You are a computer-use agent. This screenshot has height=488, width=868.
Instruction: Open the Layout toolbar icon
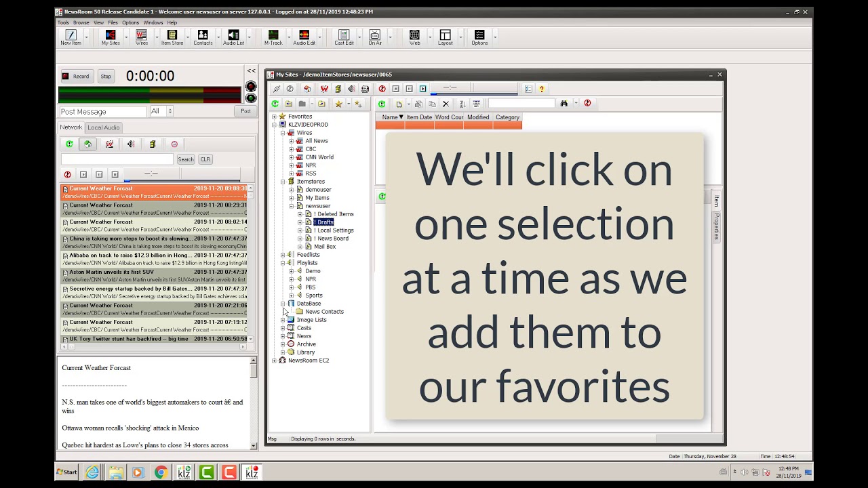coord(445,37)
